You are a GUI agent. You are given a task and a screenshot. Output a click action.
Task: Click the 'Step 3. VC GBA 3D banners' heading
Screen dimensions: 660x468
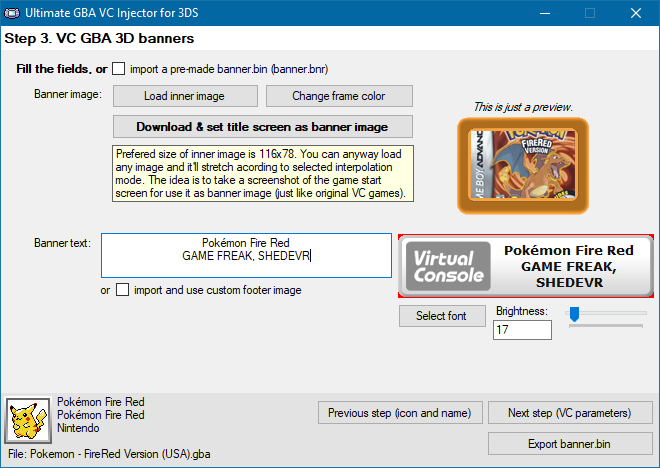click(99, 38)
